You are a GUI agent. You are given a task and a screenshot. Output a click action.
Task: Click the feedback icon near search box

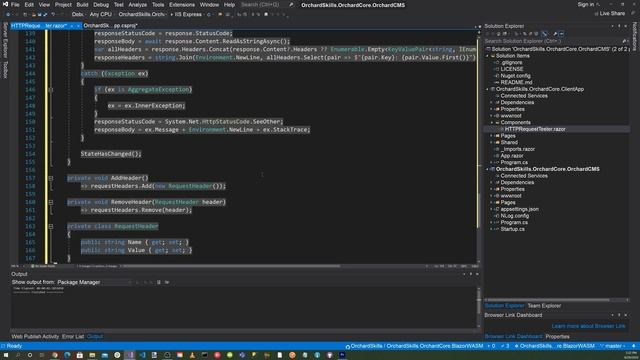point(291,5)
